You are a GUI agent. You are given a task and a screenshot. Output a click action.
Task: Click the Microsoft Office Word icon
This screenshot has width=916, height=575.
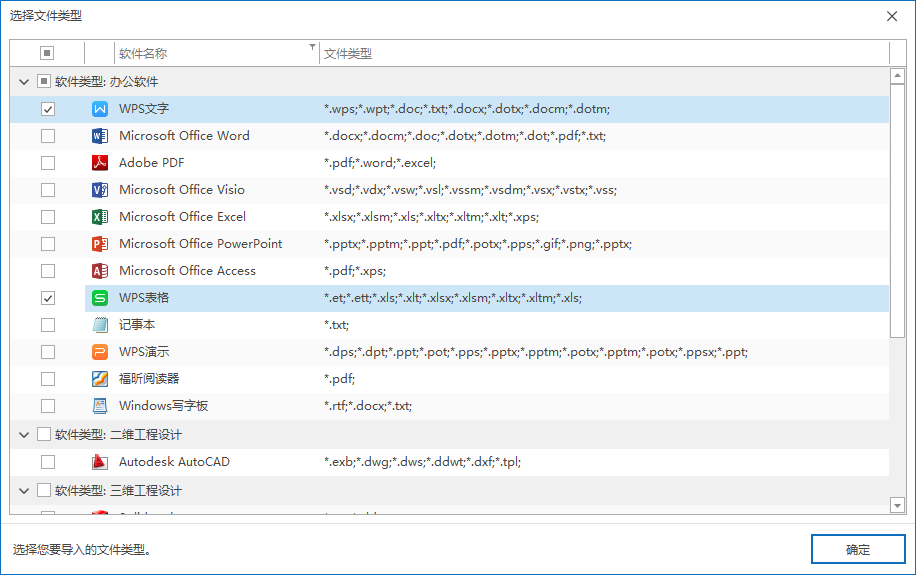click(x=100, y=136)
